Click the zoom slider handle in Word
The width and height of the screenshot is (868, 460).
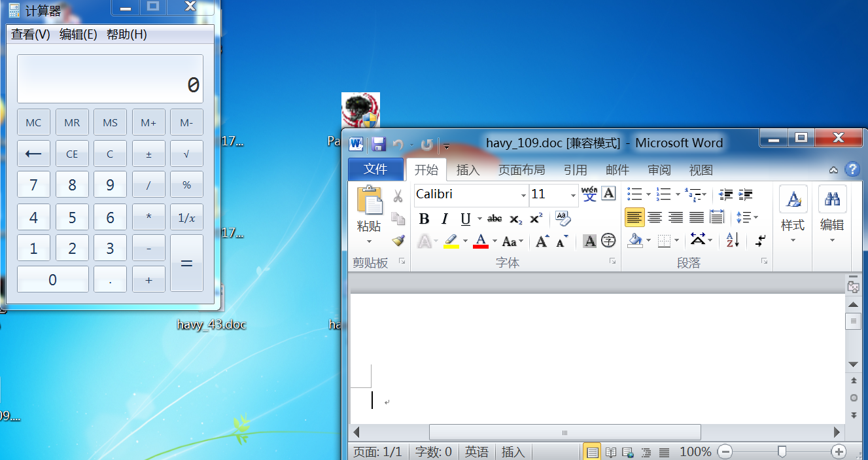(782, 451)
